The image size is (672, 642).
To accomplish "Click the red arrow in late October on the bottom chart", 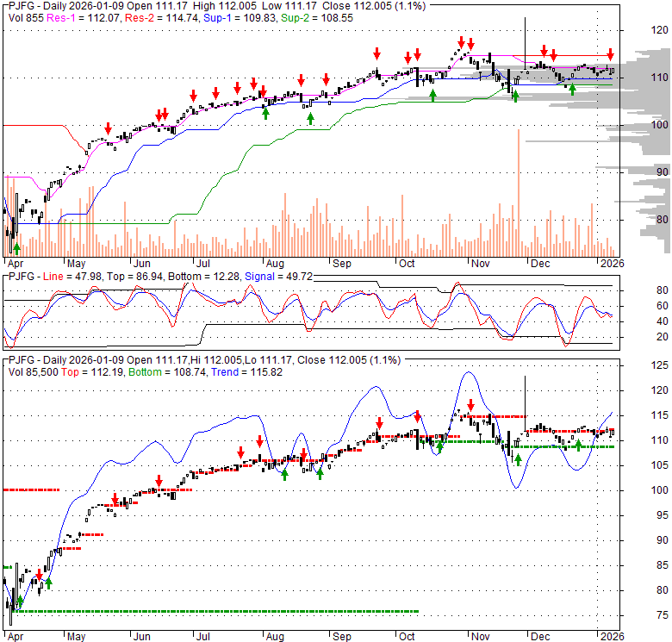I will click(470, 405).
